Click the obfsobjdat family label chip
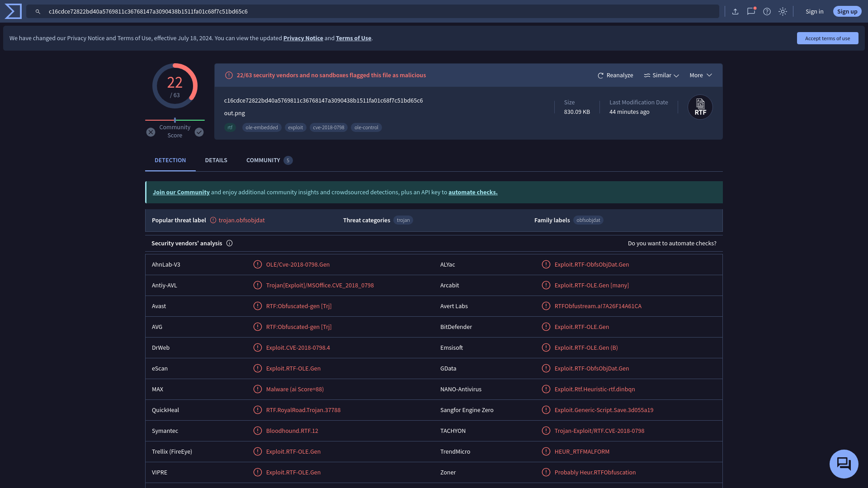The width and height of the screenshot is (868, 488). pos(588,221)
